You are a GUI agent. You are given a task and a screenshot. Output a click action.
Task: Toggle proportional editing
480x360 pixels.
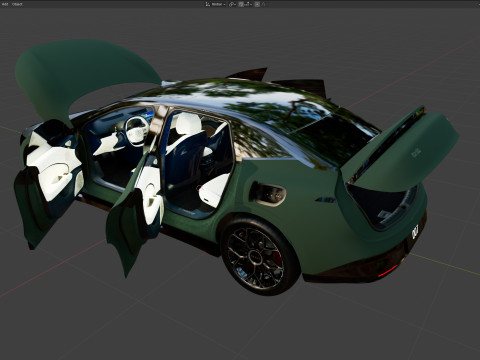[x=257, y=4]
